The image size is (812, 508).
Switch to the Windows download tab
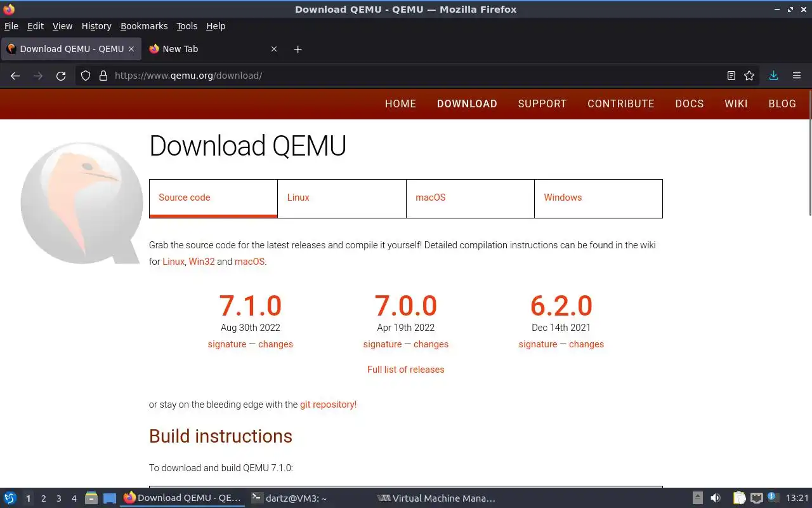click(x=598, y=198)
